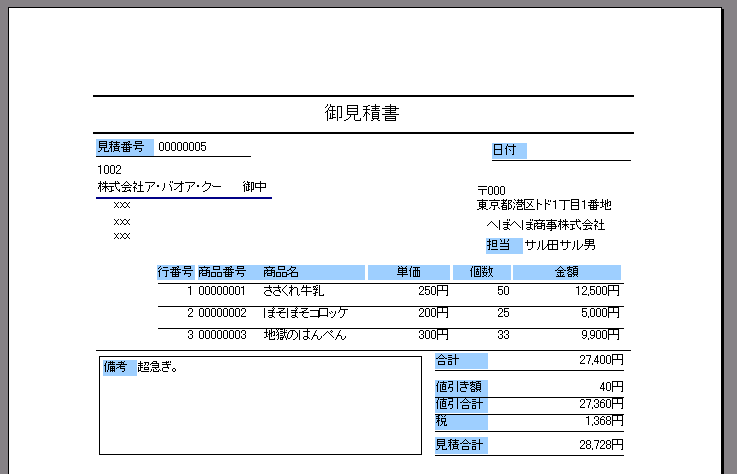The height and width of the screenshot is (474, 737).
Task: Click the 金額 column header
Action: tap(566, 272)
